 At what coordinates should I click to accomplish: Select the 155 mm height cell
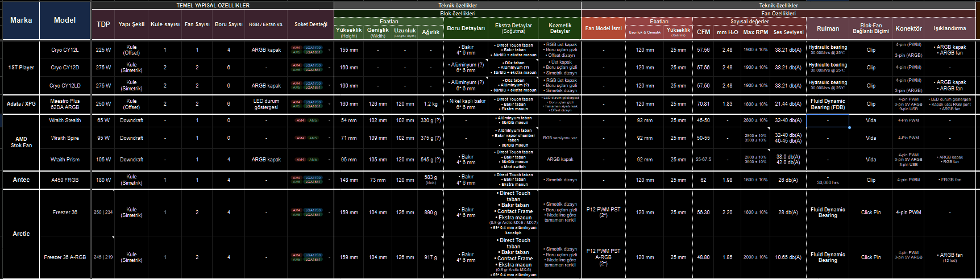[x=348, y=50]
